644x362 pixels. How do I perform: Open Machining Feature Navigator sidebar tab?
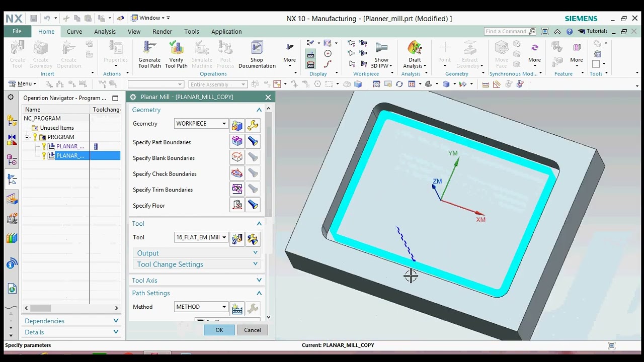(x=12, y=199)
